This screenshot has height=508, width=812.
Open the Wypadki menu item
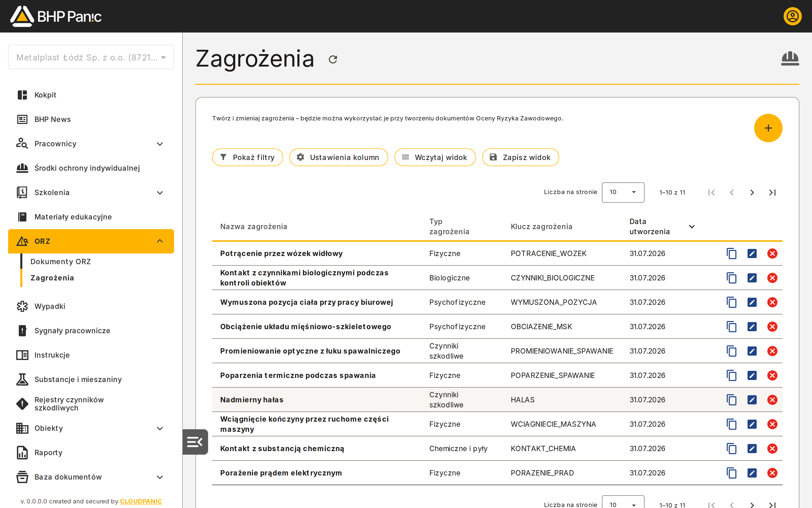point(91,306)
